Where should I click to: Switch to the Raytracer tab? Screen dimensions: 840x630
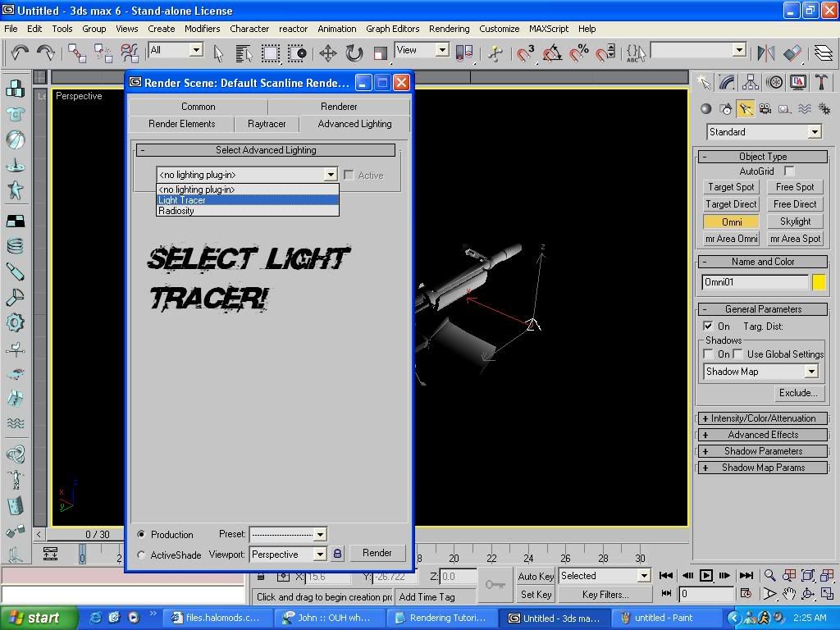(x=267, y=124)
